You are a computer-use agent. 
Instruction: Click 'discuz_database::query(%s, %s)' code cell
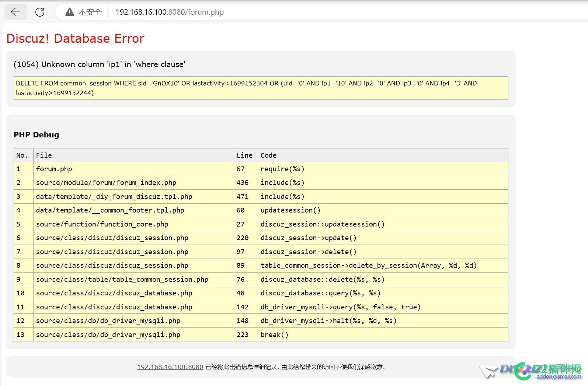383,293
